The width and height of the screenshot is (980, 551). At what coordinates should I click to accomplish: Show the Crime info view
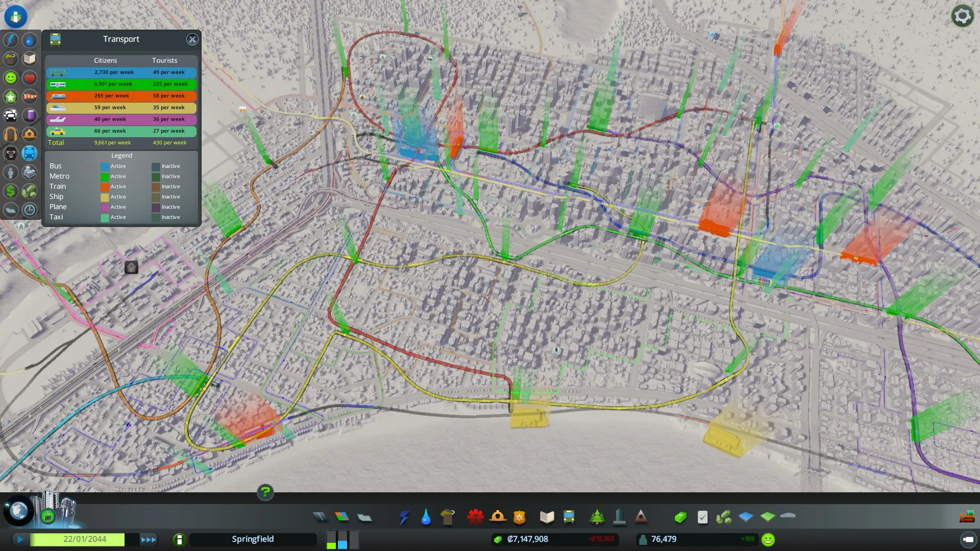11,153
